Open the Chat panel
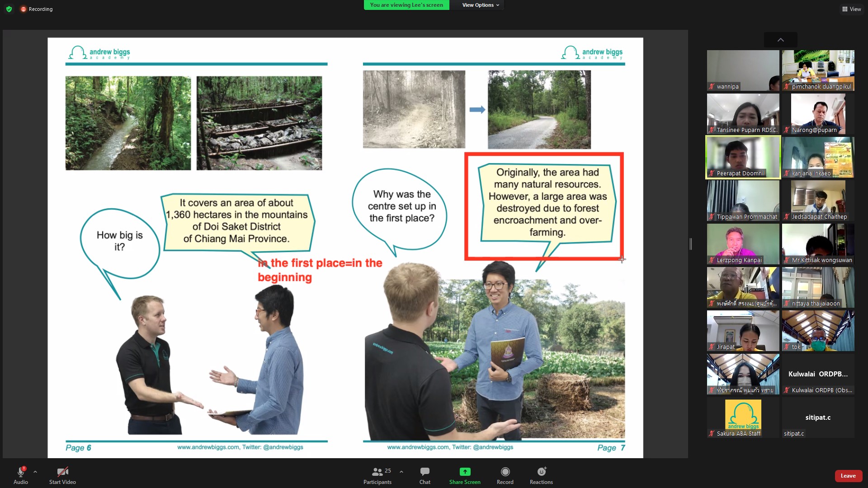This screenshot has width=868, height=488. [x=425, y=475]
